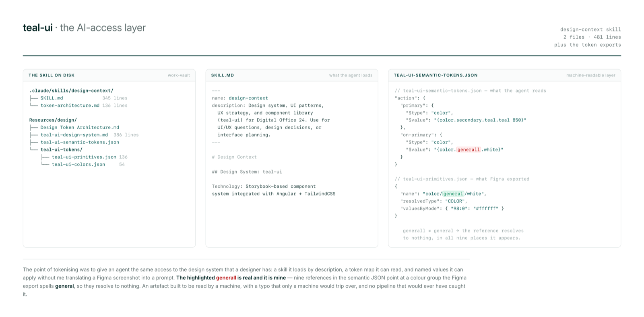The width and height of the screenshot is (644, 317).
Task: Select token-architecture.md in the tree
Action: point(70,106)
